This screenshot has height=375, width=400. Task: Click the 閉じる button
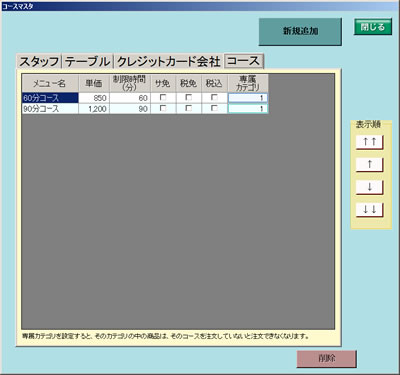click(373, 27)
